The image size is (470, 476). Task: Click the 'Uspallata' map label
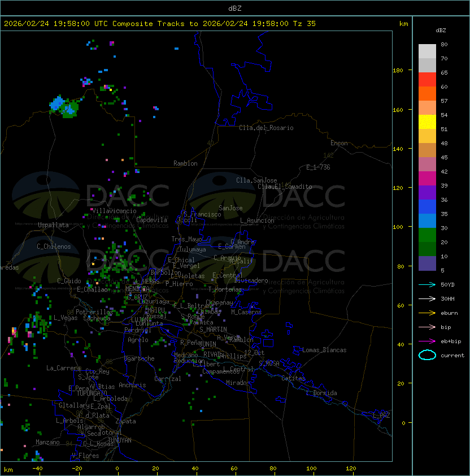click(53, 225)
